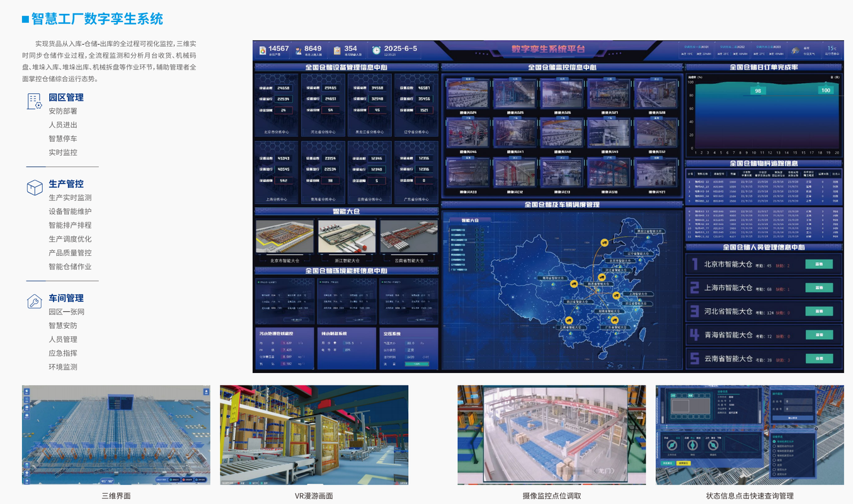Screen dimensions: 853x504
Task: Click the 100 data label on order chart
Action: 825,91
